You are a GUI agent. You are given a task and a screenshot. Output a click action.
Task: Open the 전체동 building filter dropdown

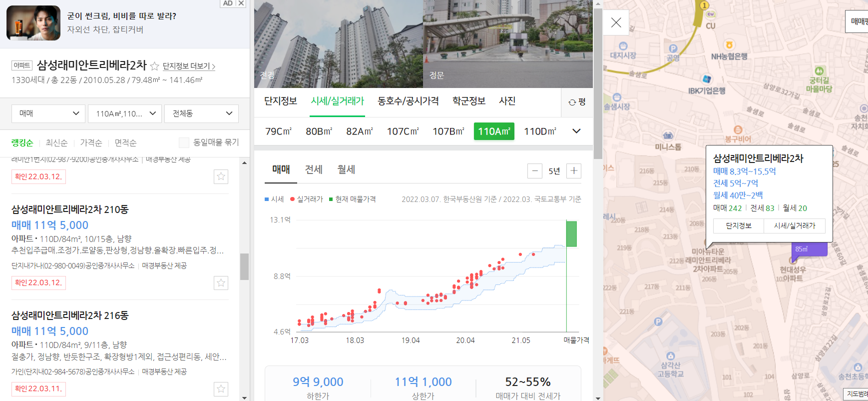[202, 113]
